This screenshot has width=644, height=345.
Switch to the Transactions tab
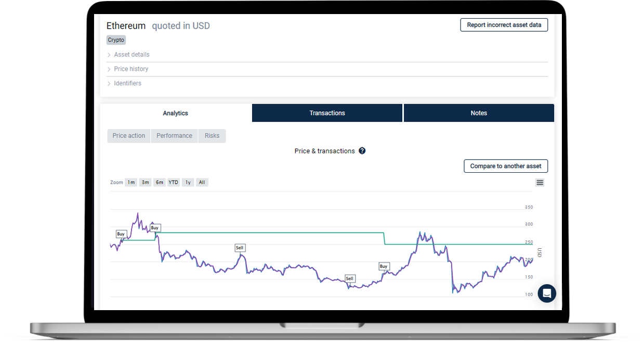[x=327, y=113]
